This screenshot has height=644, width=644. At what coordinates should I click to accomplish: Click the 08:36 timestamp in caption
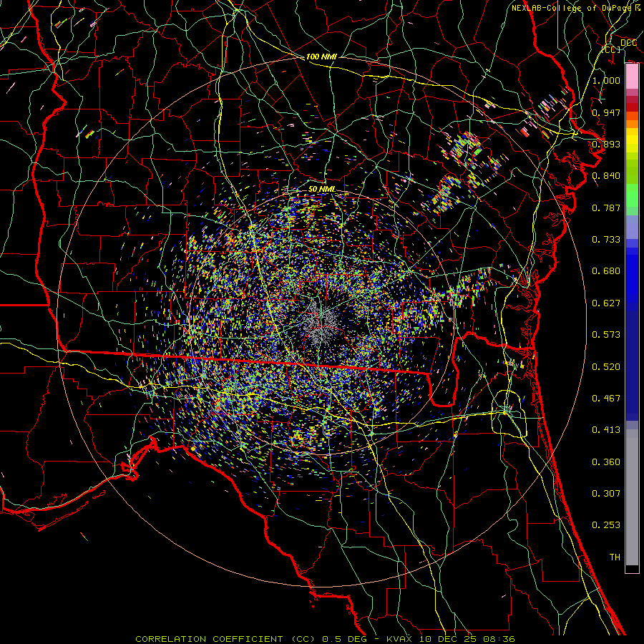tap(499, 639)
